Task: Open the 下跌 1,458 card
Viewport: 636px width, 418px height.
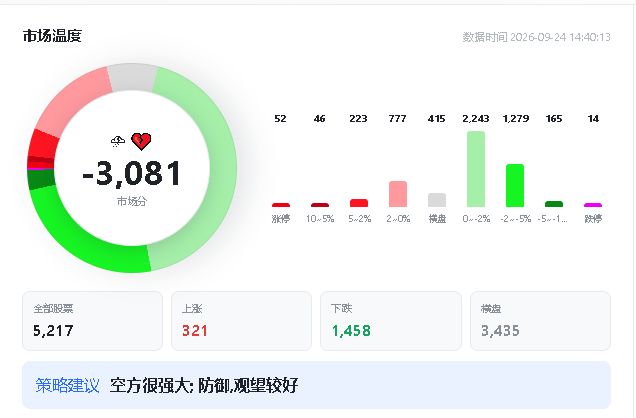Action: [x=391, y=321]
